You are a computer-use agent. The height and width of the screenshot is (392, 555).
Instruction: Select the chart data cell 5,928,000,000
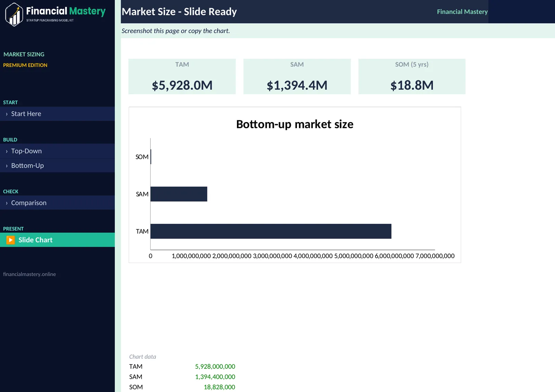click(215, 367)
